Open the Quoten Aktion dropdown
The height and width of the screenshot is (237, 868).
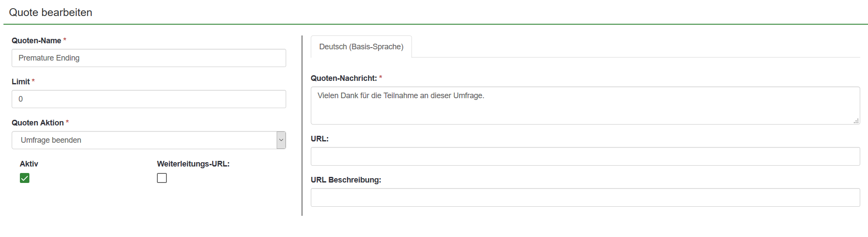tap(144, 140)
